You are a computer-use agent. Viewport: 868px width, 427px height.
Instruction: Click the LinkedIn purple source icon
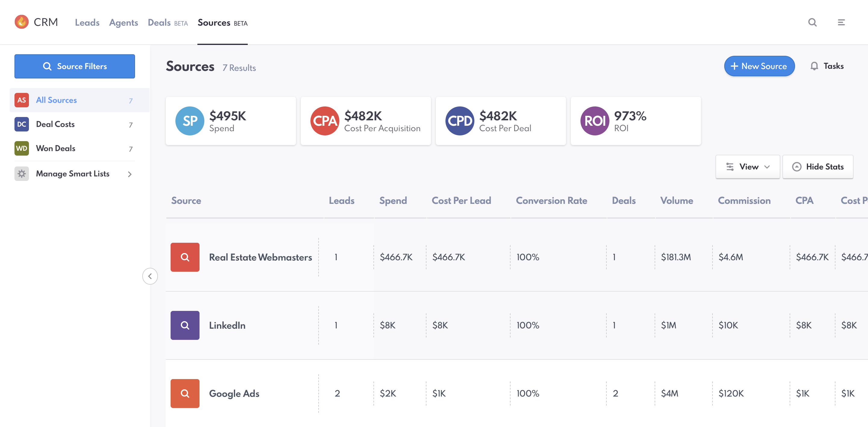coord(185,325)
